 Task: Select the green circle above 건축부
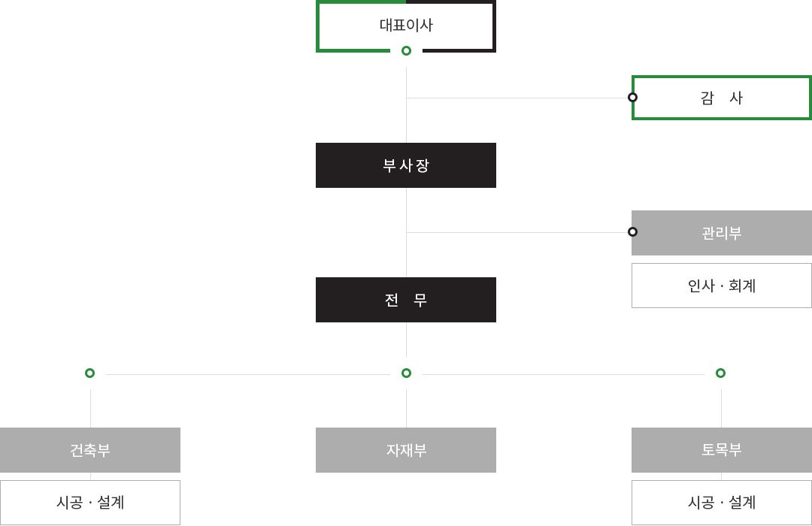(x=89, y=373)
